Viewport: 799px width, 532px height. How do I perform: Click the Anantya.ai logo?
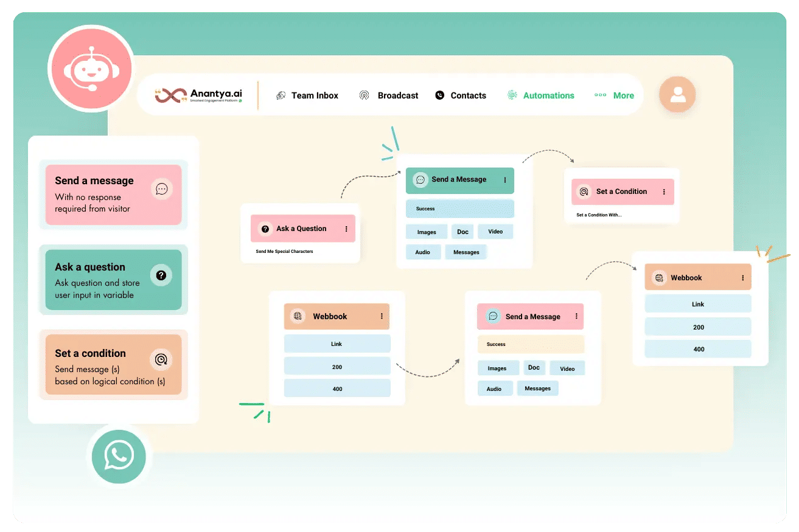(x=199, y=95)
